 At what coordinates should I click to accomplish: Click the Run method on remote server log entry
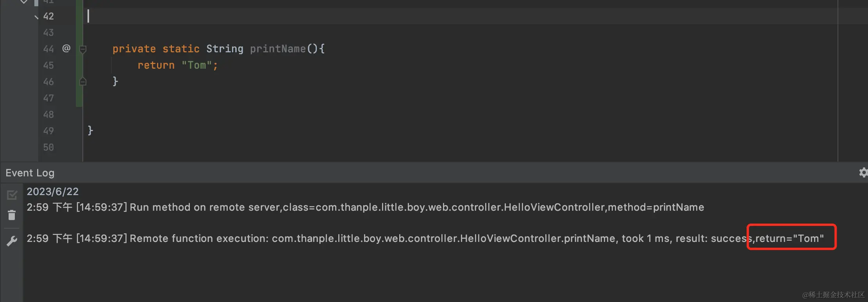coord(365,207)
